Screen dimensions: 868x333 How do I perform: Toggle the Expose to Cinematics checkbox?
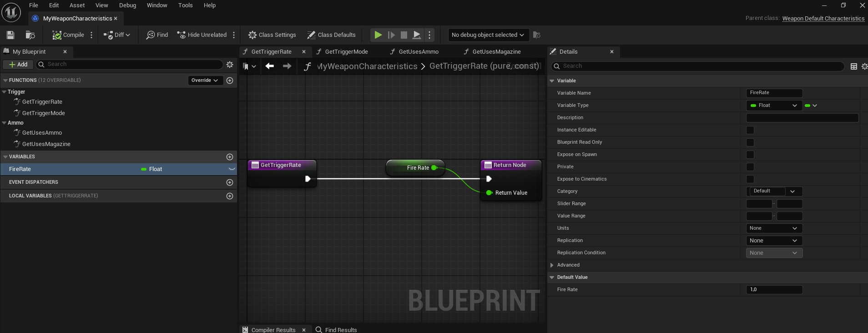coord(750,179)
